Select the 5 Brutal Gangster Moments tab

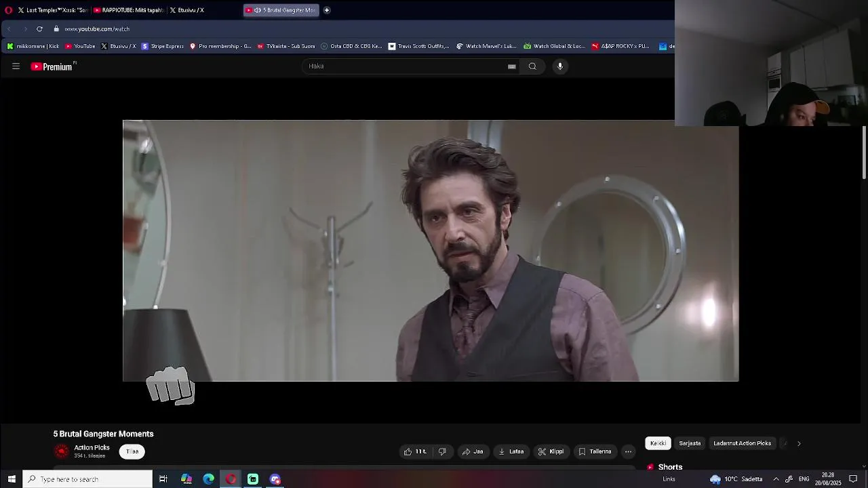point(281,10)
